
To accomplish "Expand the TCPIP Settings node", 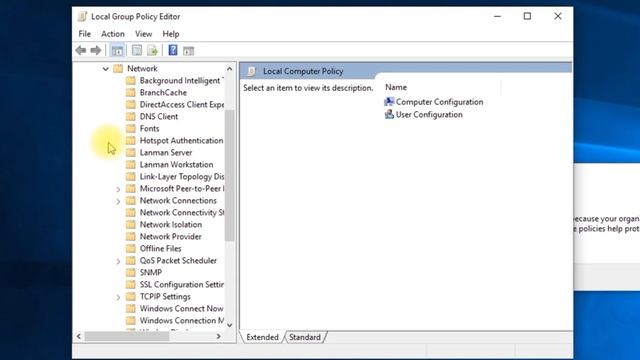I will click(x=118, y=297).
